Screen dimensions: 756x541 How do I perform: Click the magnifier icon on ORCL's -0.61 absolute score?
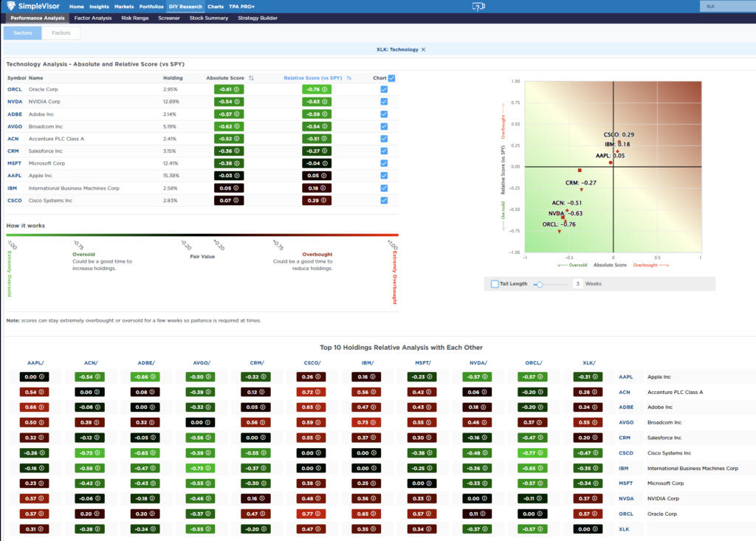click(x=236, y=89)
